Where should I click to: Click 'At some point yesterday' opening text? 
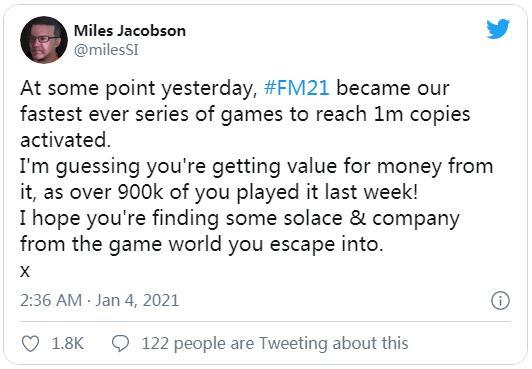coord(139,89)
